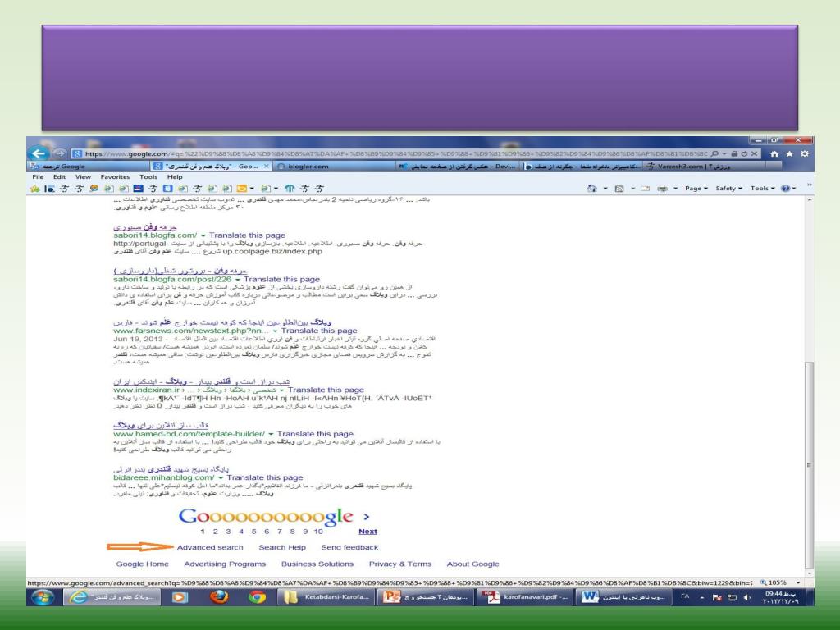This screenshot has height=630, width=840.
Task: Open the Privacy & Terms link
Action: pyautogui.click(x=400, y=564)
